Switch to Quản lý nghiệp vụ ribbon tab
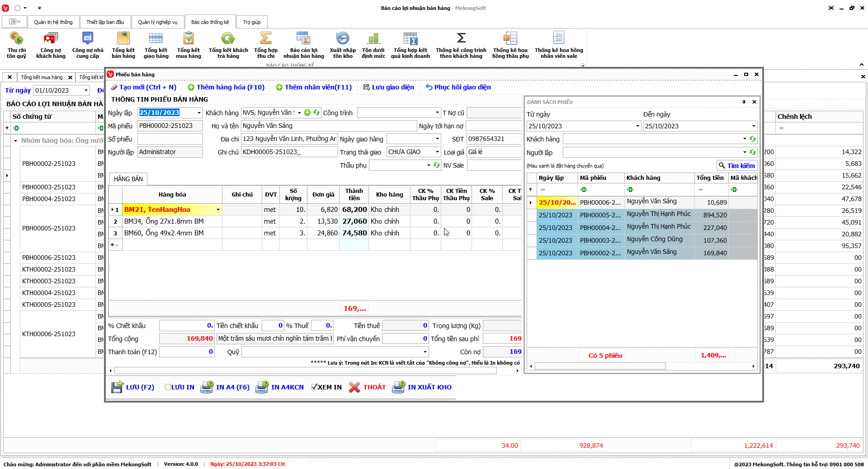 (157, 22)
